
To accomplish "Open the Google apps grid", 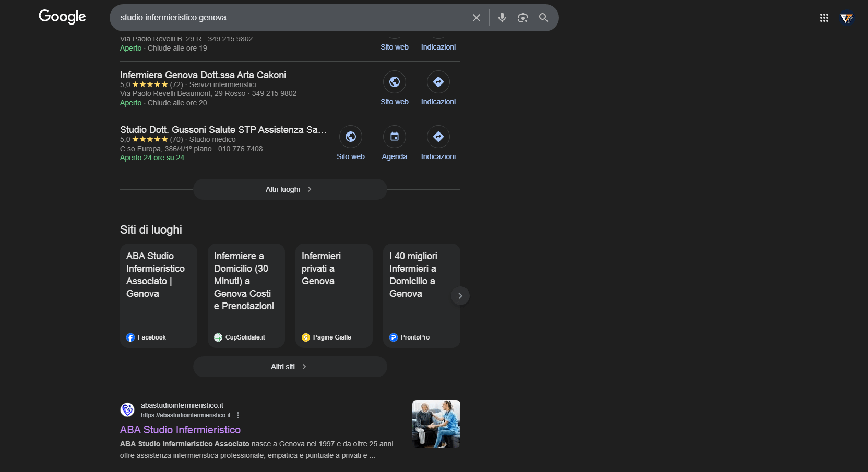I will 824,18.
